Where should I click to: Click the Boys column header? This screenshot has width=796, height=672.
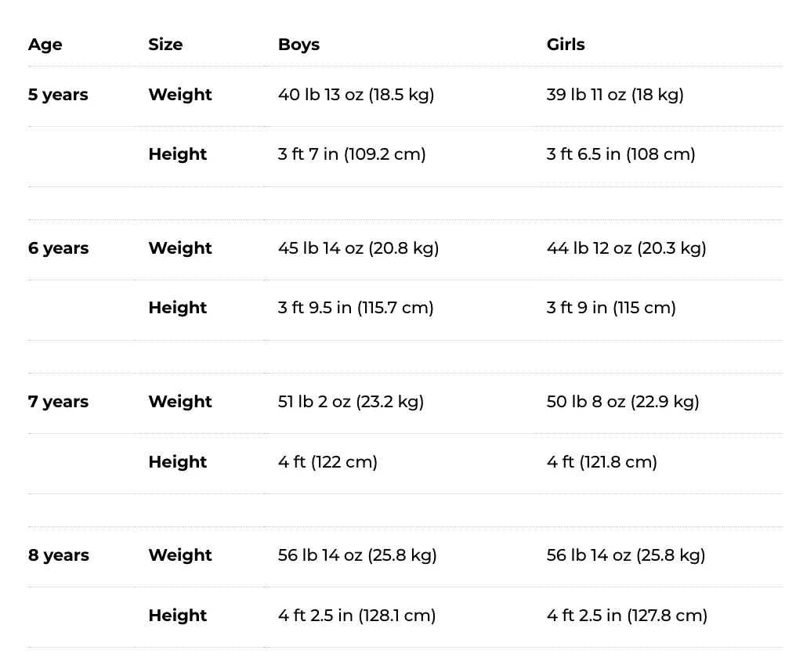(x=299, y=45)
